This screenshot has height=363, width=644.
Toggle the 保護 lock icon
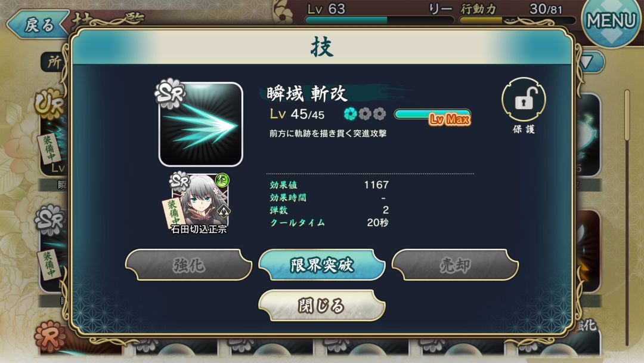click(x=524, y=99)
